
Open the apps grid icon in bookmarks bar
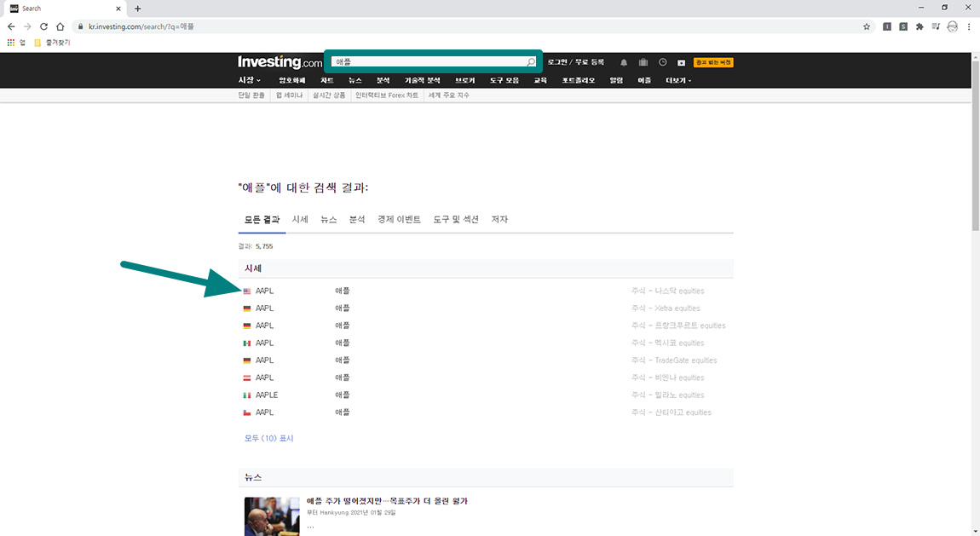[x=10, y=43]
